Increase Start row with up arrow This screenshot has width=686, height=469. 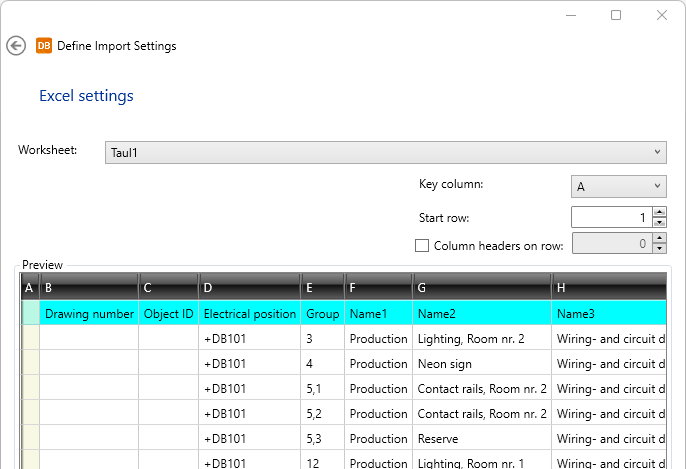[659, 212]
